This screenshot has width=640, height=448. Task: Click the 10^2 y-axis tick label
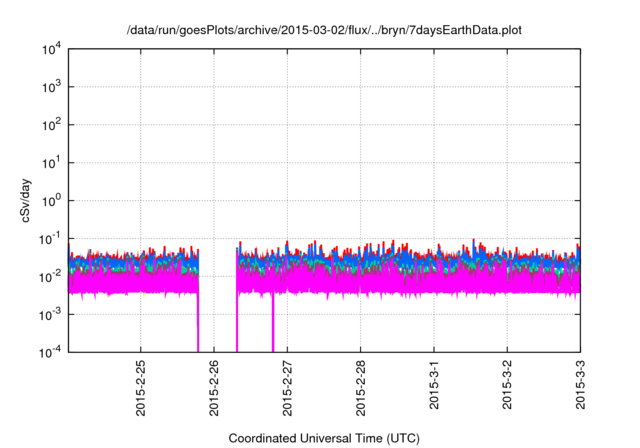[52, 125]
